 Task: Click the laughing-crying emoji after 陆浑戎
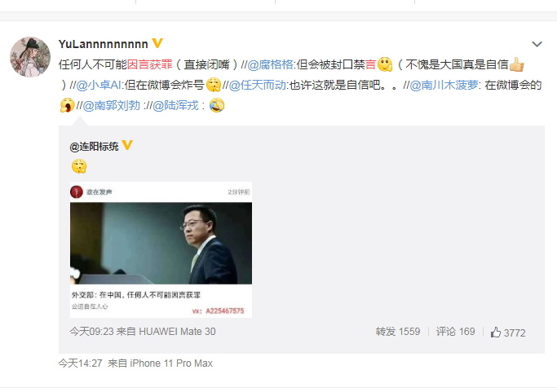click(217, 105)
